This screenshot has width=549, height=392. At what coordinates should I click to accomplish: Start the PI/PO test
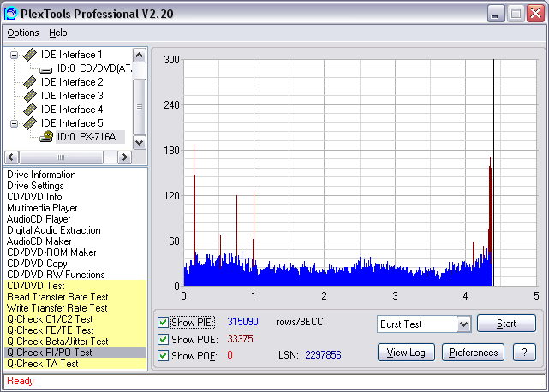point(506,323)
